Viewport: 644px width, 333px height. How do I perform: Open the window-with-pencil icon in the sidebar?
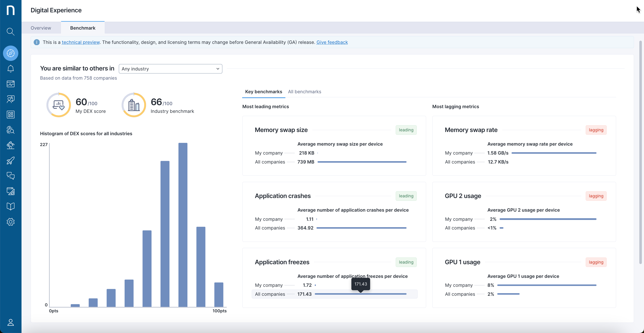[10, 191]
